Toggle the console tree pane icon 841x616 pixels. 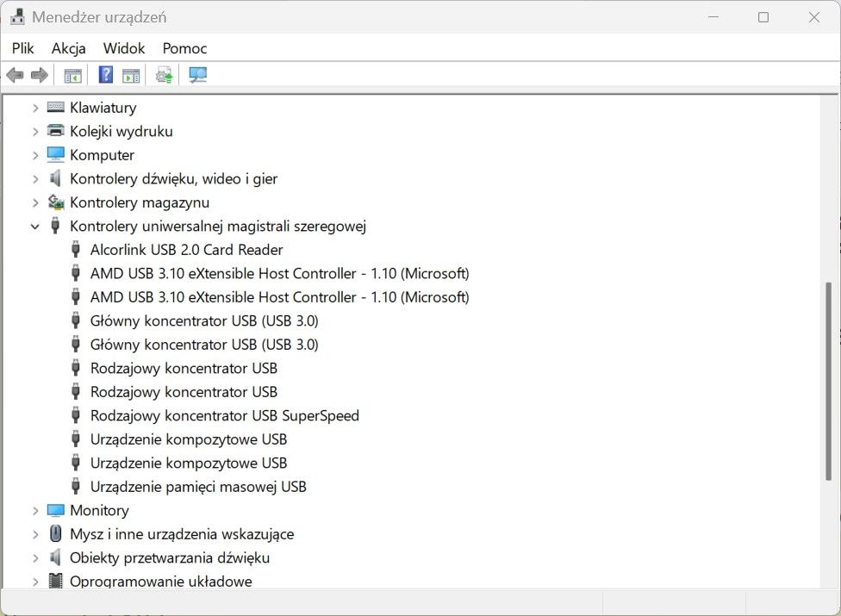72,76
